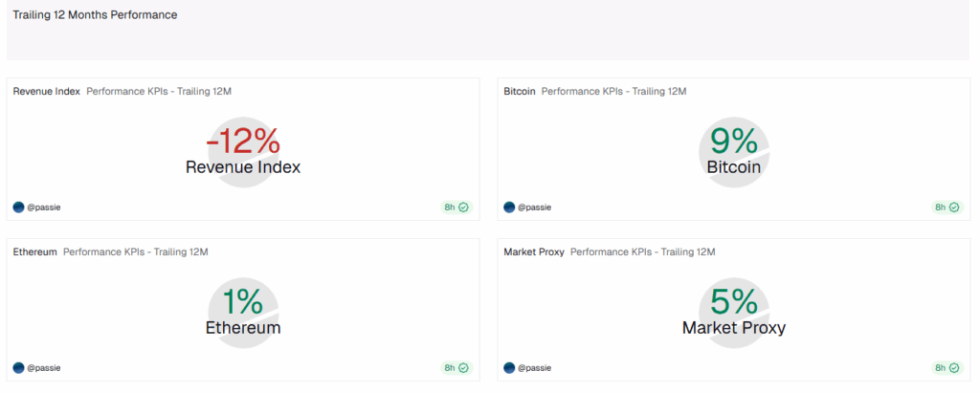Open the Ethereum panel title

coord(34,252)
